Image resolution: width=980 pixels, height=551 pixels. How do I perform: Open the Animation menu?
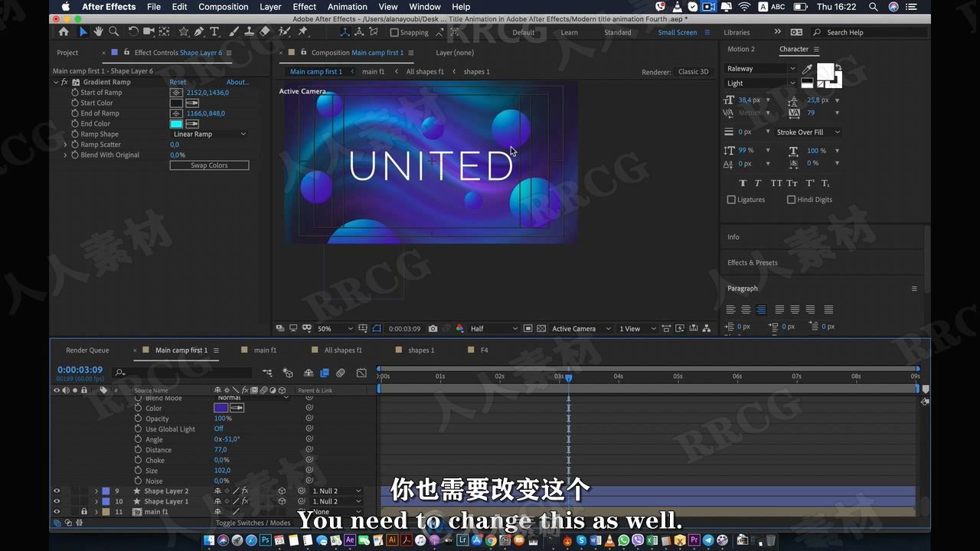click(x=348, y=7)
